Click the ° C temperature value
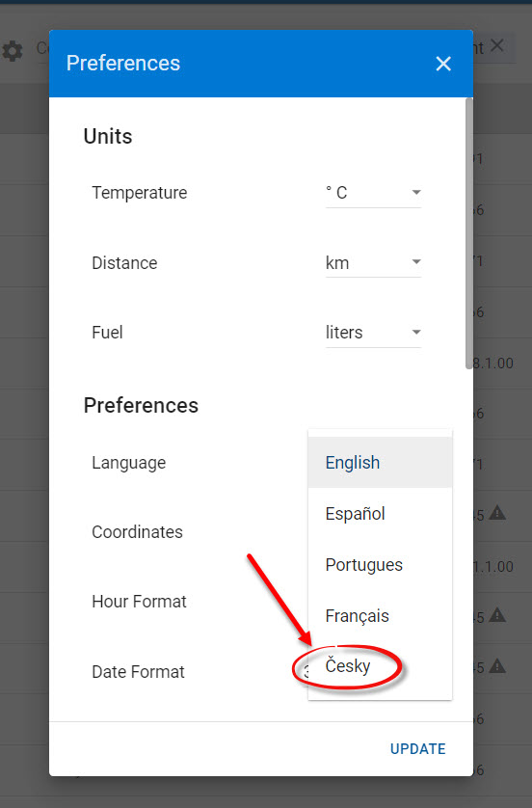 pyautogui.click(x=336, y=193)
